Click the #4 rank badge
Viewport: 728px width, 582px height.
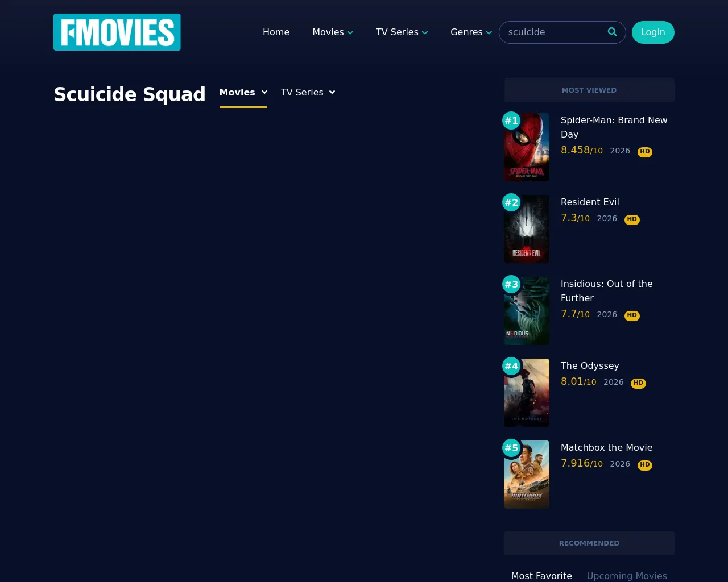[511, 366]
